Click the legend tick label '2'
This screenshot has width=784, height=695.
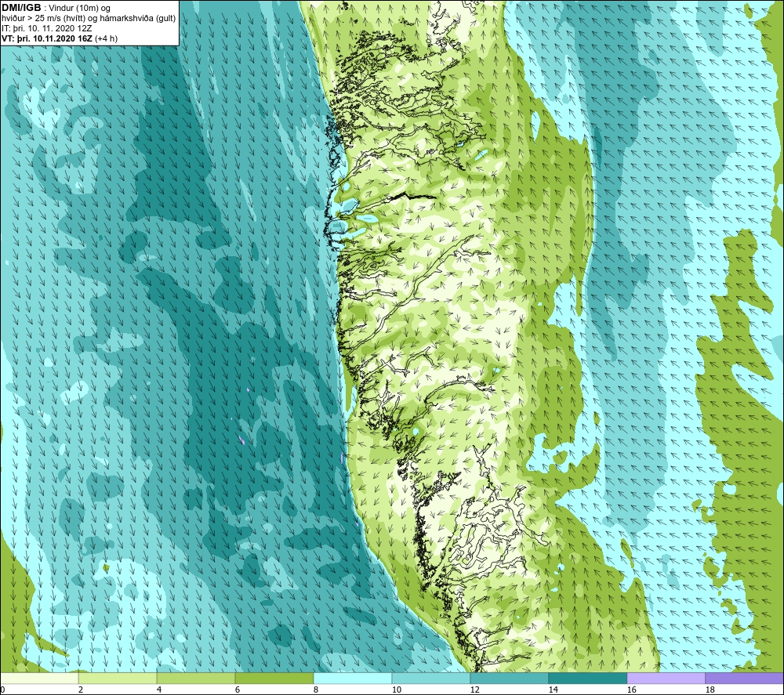pyautogui.click(x=81, y=690)
